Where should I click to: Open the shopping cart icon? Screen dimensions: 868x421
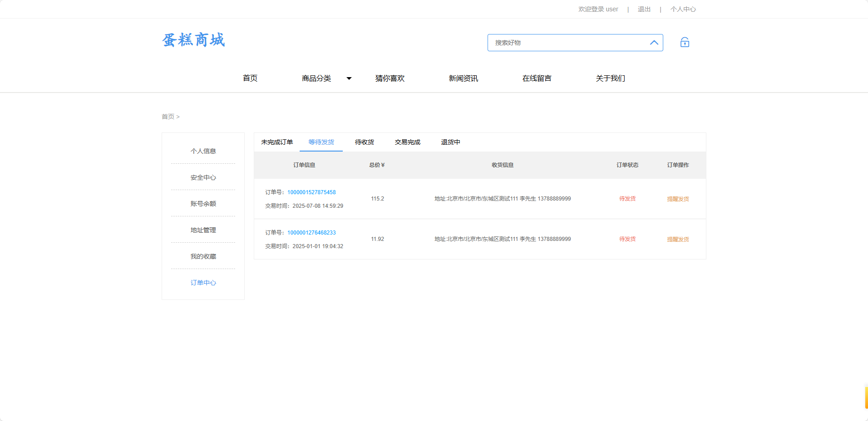click(684, 42)
